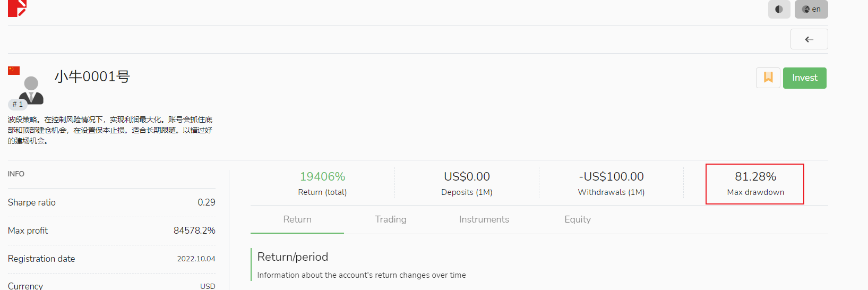The width and height of the screenshot is (868, 290).
Task: Click the China flag icon
Action: coord(14,71)
